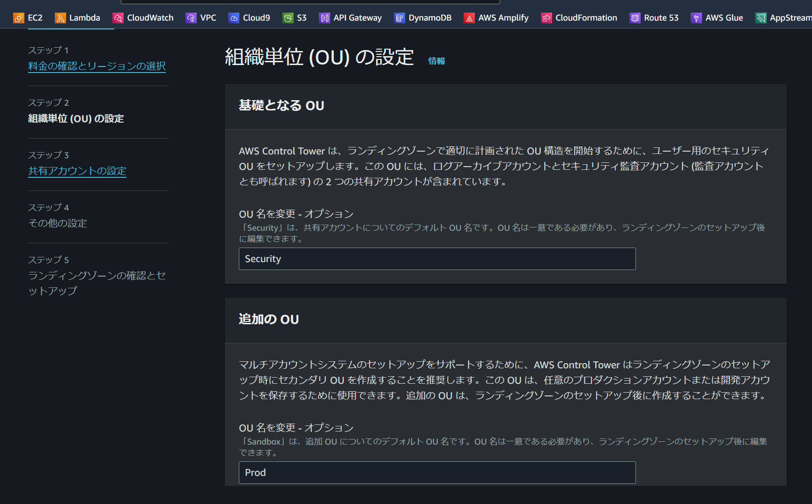Click the CloudFormation icon
This screenshot has height=504, width=812.
[x=546, y=18]
